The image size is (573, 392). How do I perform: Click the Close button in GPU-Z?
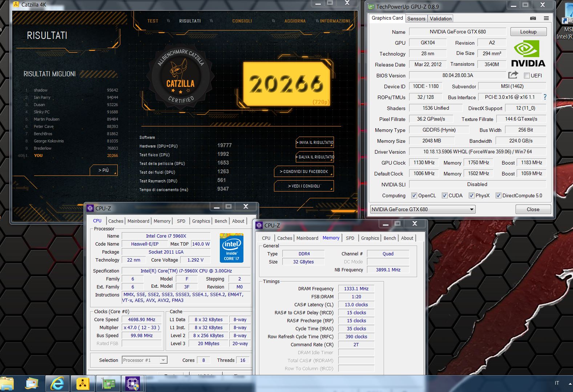point(533,209)
